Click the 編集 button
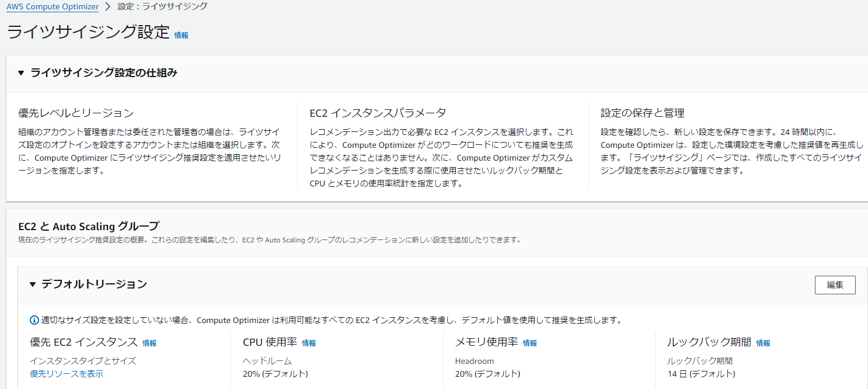 [x=835, y=285]
